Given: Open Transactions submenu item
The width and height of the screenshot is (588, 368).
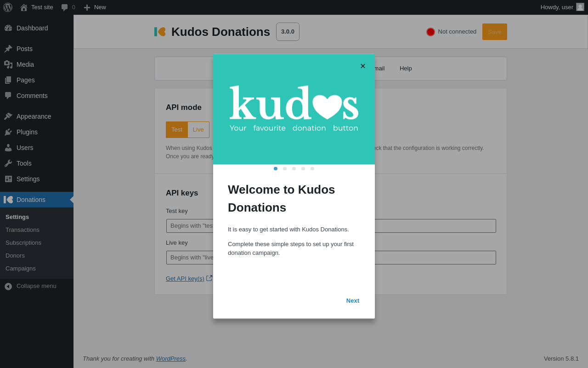Looking at the screenshot, I should click(x=37, y=230).
